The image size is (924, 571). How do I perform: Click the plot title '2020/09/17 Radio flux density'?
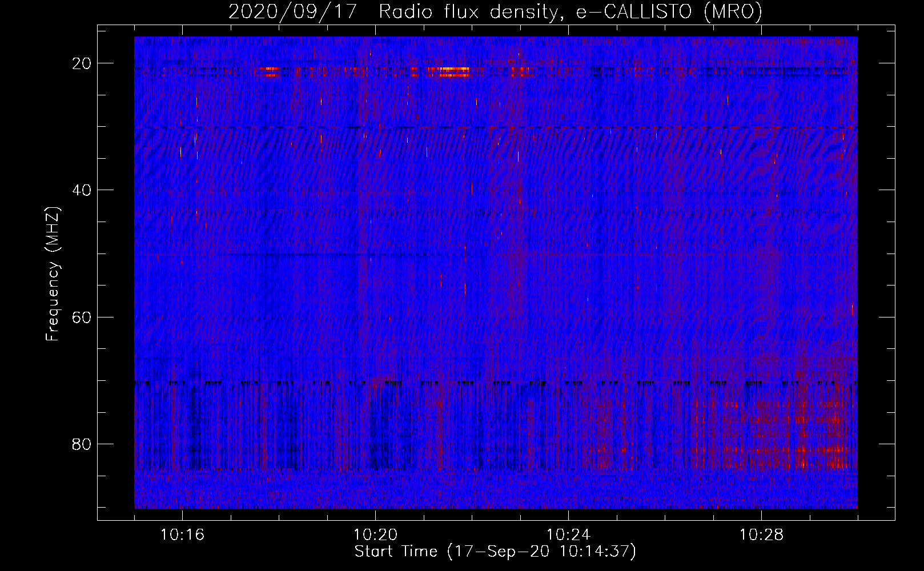[495, 11]
